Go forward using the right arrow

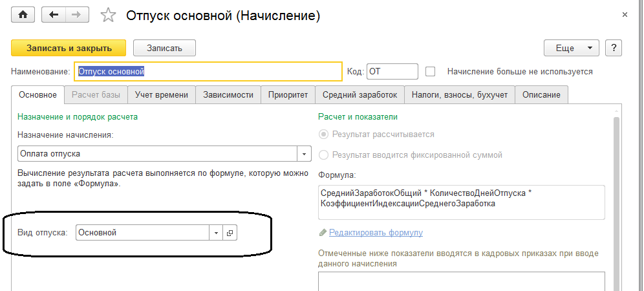coord(76,15)
